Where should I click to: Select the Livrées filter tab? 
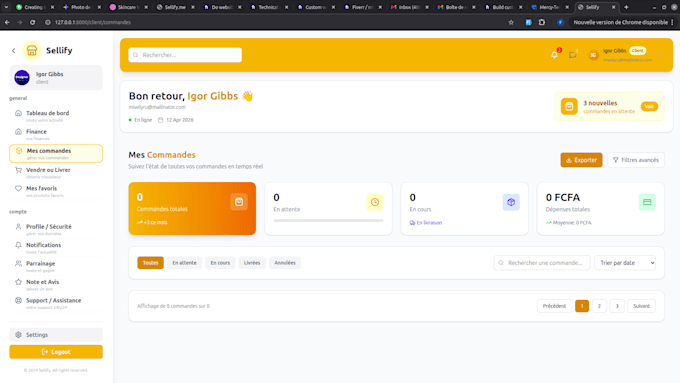click(252, 263)
